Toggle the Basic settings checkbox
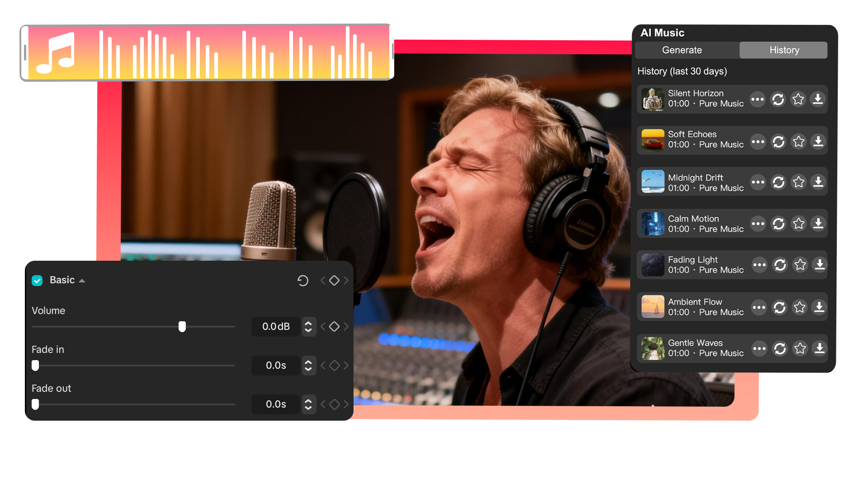Screen dimensions: 868x488 [37, 280]
